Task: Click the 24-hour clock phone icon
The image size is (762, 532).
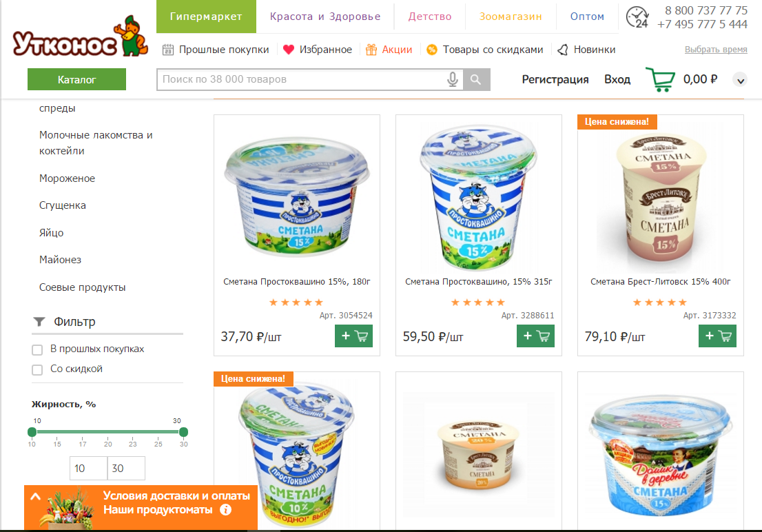Action: tap(637, 17)
